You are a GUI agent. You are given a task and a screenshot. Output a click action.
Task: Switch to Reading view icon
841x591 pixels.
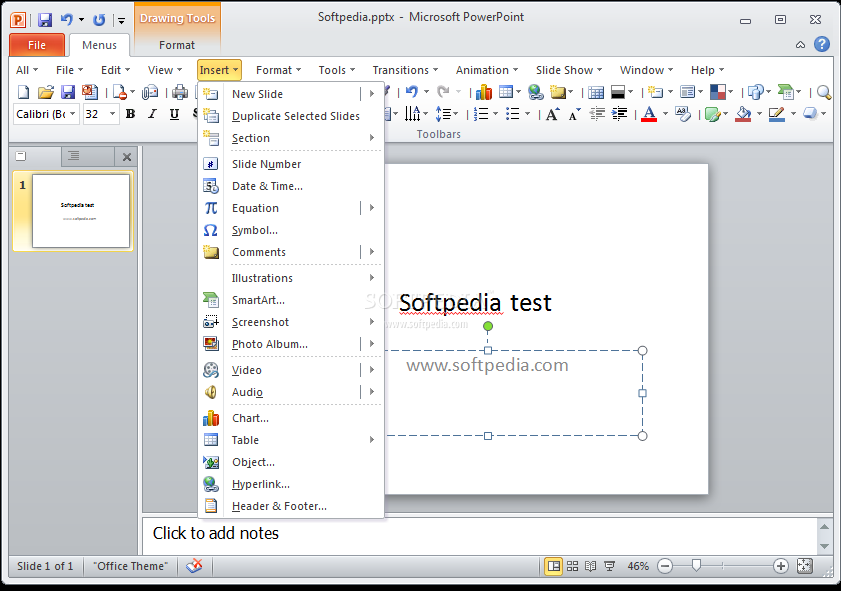591,566
